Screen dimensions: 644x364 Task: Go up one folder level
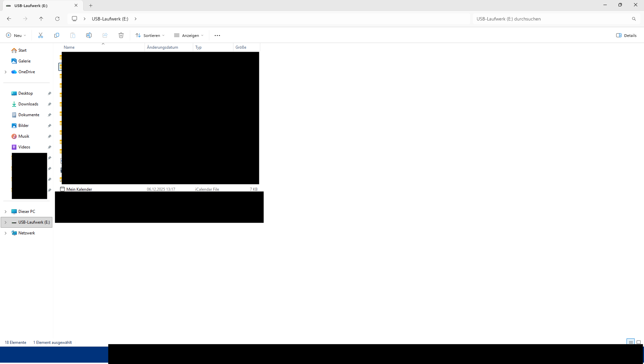[x=41, y=19]
